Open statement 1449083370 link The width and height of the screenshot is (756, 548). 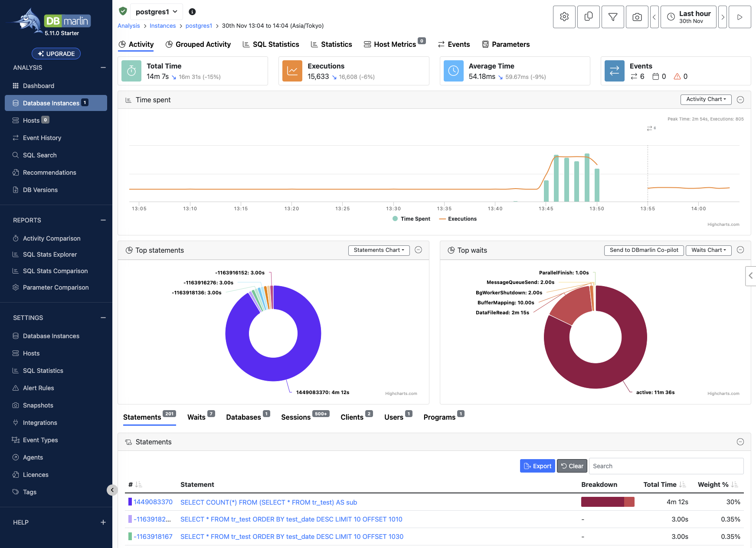point(153,502)
